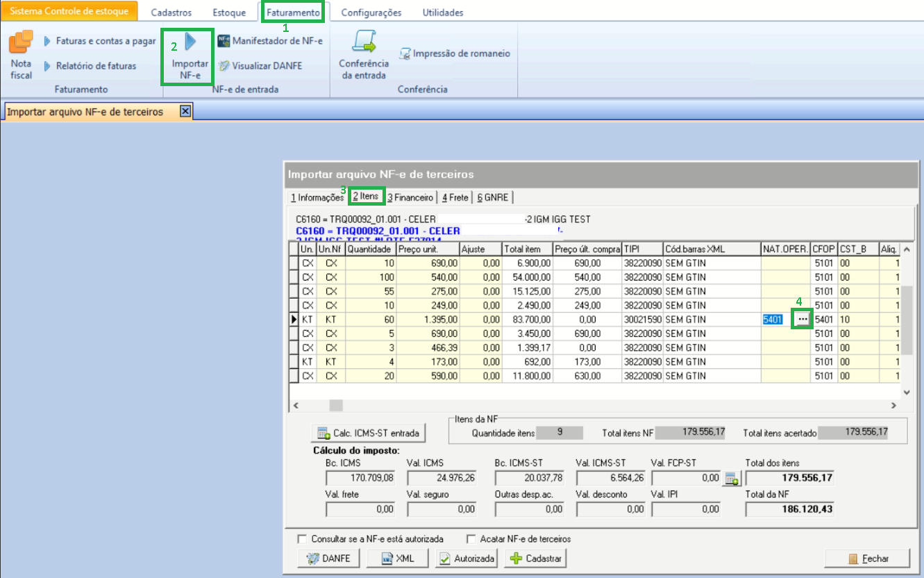
Task: Click Calc. ICMS-ST entrada button
Action: coord(368,433)
